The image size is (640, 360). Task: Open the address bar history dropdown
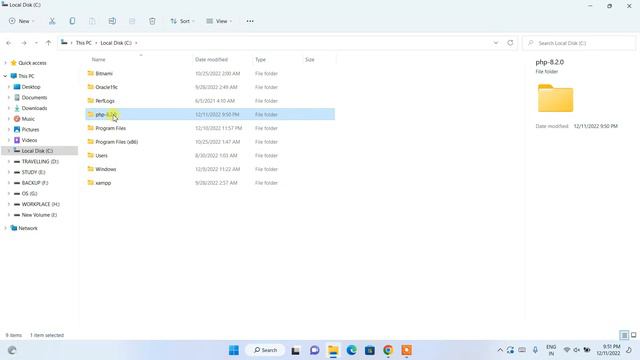(x=496, y=43)
